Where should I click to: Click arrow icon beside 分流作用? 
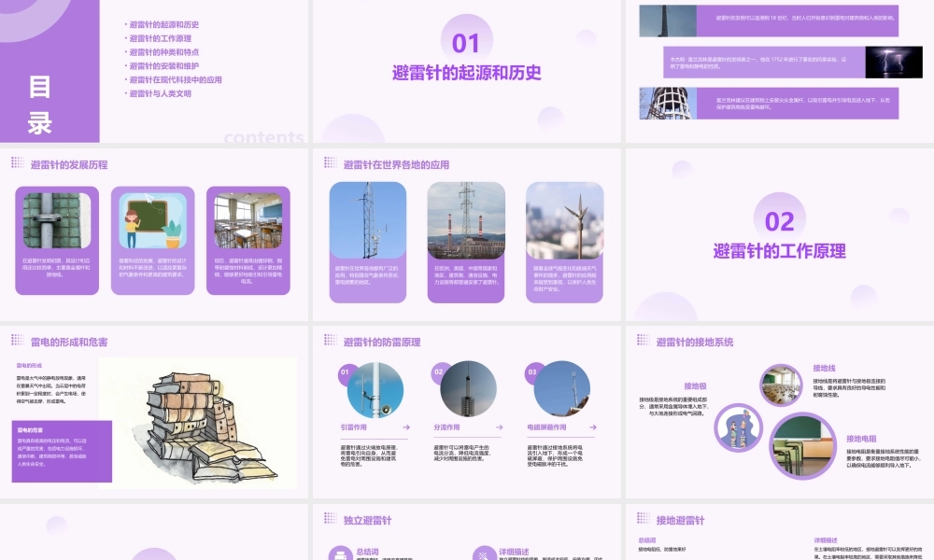[x=499, y=427]
